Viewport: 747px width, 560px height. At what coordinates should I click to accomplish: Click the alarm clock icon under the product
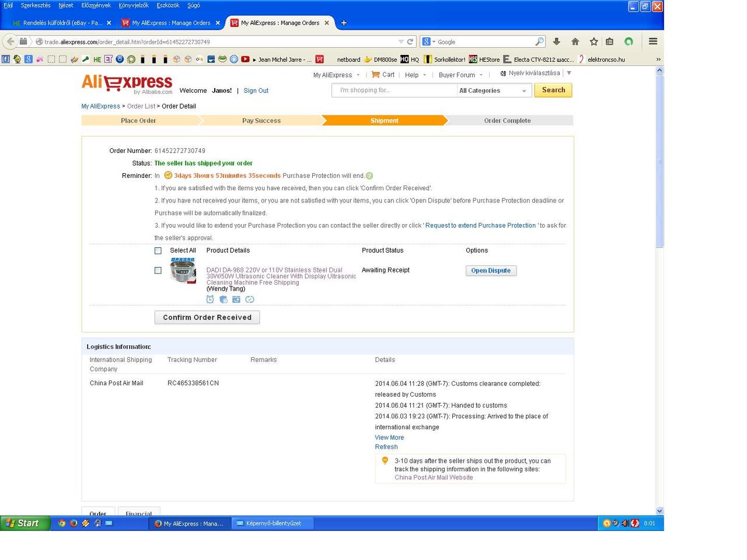pyautogui.click(x=210, y=299)
